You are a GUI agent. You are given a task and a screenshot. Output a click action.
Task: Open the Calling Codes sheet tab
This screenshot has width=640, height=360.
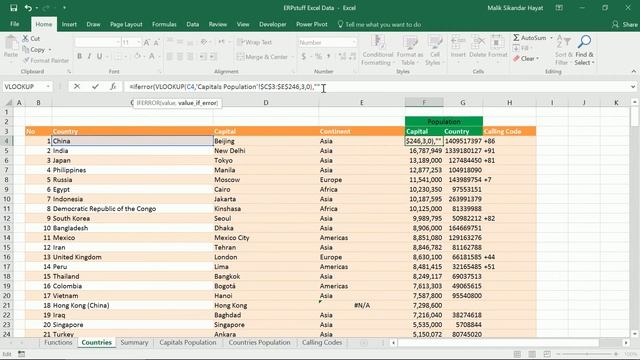(x=322, y=342)
